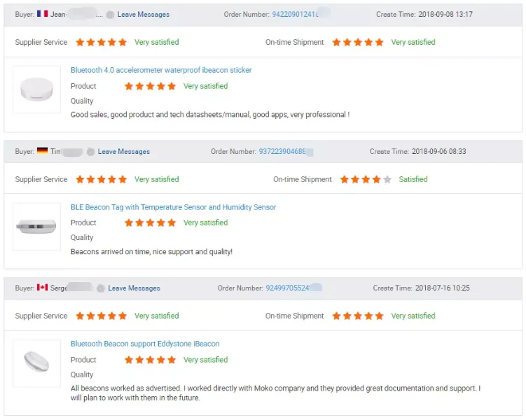The height and width of the screenshot is (420, 526).
Task: Click the grey message icon in the German buyer's row
Action: 90,152
